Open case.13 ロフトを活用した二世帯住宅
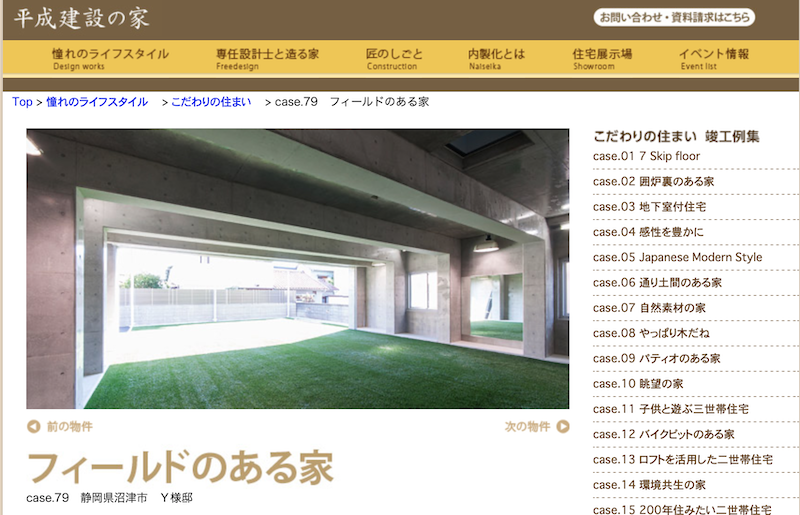The height and width of the screenshot is (515, 800). [683, 459]
